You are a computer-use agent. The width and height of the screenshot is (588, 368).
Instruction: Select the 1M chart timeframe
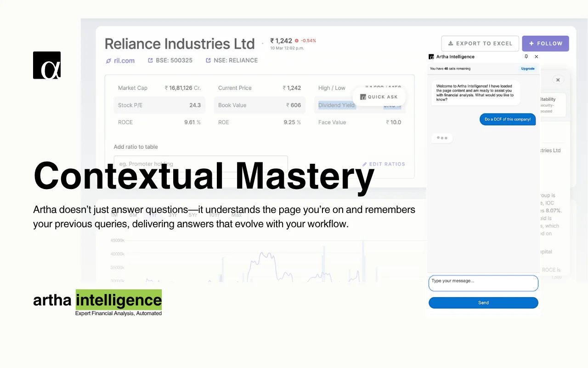tap(113, 215)
